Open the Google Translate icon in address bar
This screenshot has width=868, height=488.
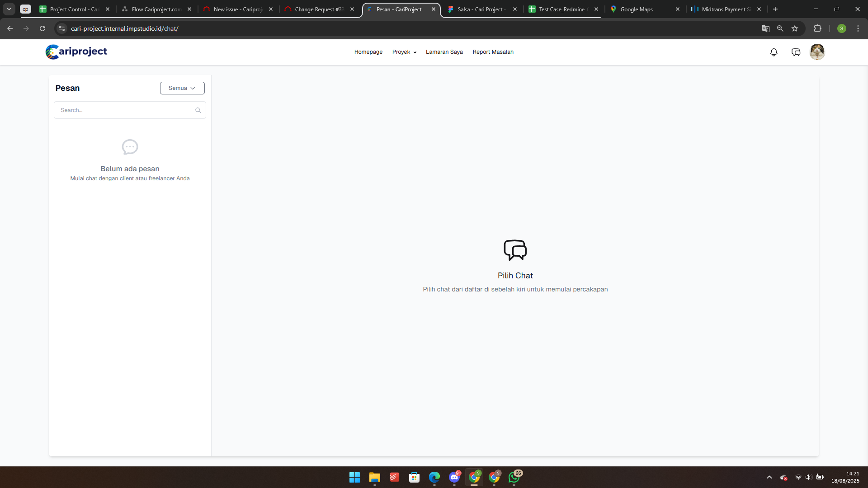[765, 28]
